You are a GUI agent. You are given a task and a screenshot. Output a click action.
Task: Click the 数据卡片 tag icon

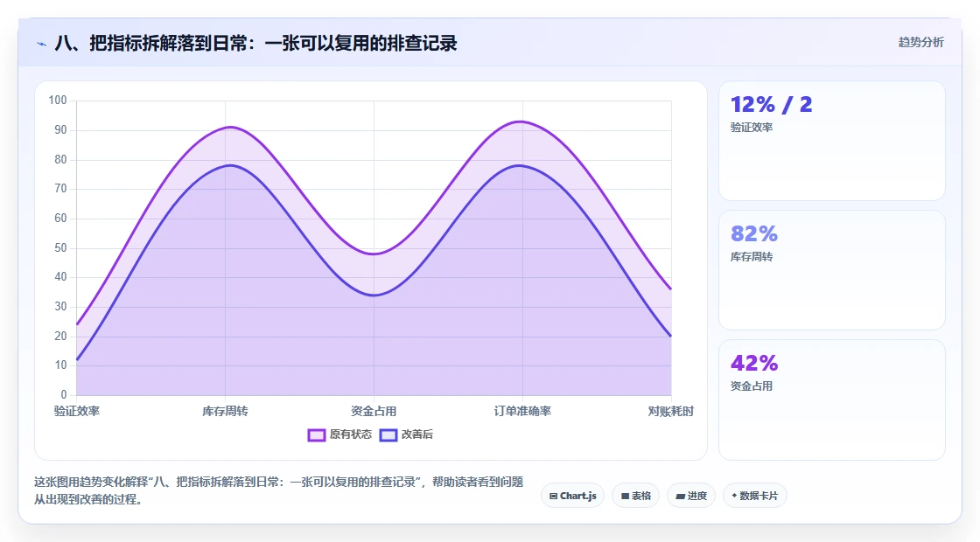(x=734, y=496)
